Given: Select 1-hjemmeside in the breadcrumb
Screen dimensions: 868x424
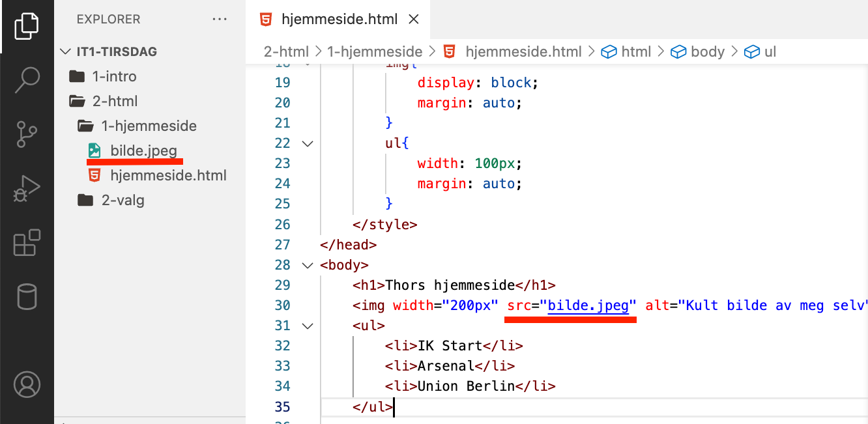Looking at the screenshot, I should tap(375, 51).
